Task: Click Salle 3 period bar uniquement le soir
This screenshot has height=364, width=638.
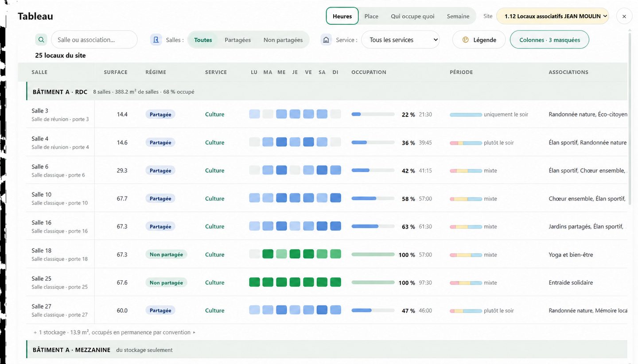Action: pos(466,115)
